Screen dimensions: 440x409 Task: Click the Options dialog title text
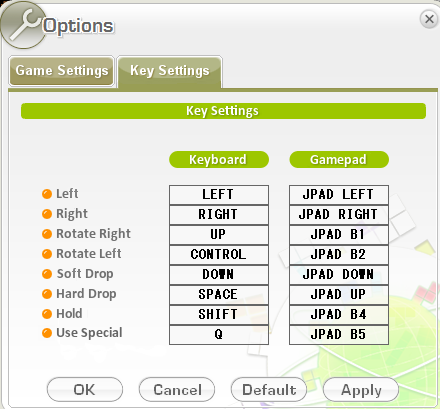click(x=78, y=26)
